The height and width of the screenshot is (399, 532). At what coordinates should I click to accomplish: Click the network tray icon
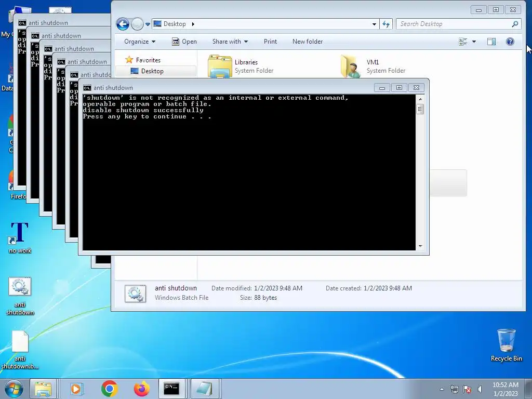454,389
